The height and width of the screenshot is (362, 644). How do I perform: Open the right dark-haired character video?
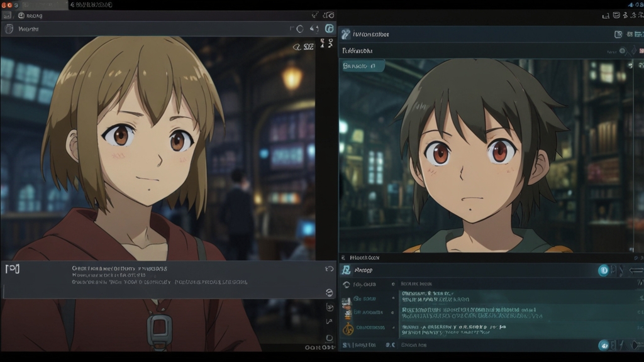click(487, 156)
